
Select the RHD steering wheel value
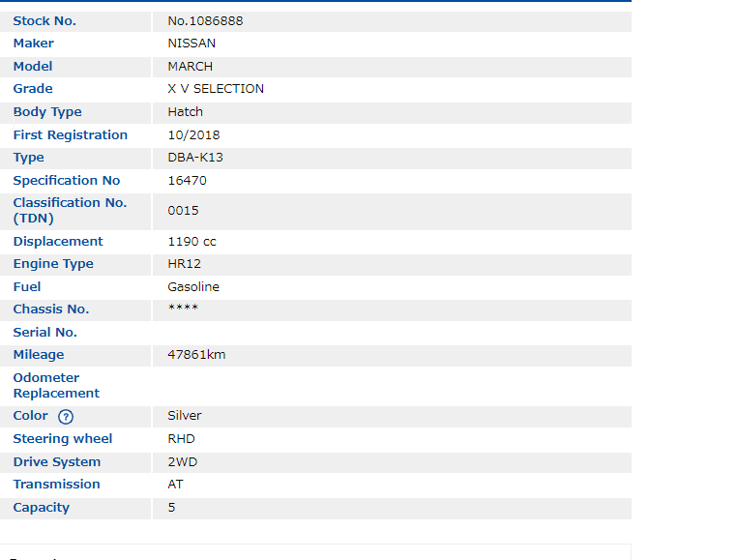tap(181, 439)
